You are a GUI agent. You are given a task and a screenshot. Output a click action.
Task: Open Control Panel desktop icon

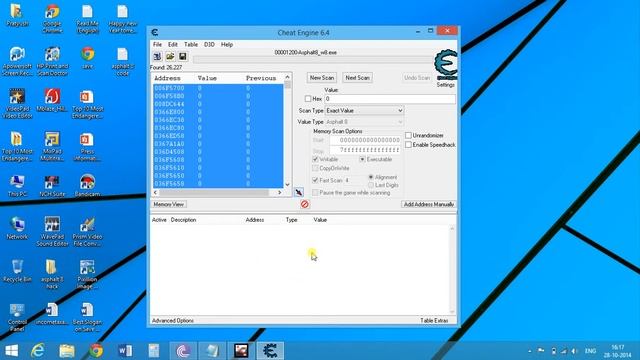tap(17, 317)
